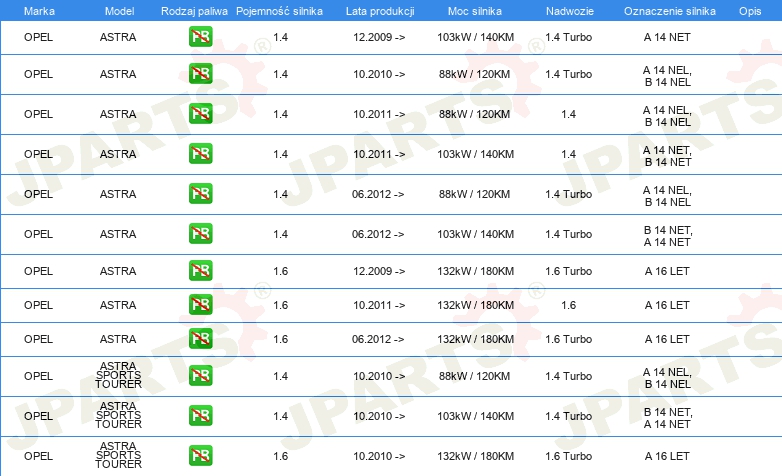
Task: Click '12.2009 ->' in the 103kW Astra row
Action: [x=379, y=37]
